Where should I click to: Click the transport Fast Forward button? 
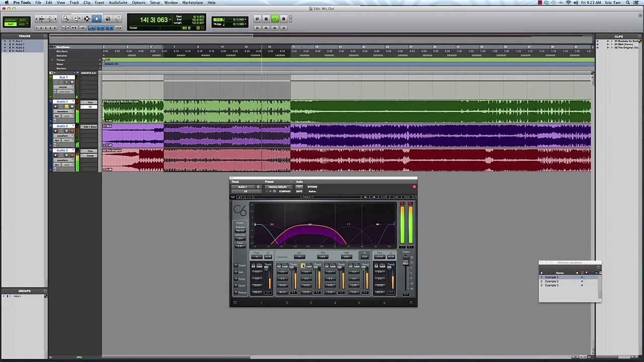click(x=275, y=28)
